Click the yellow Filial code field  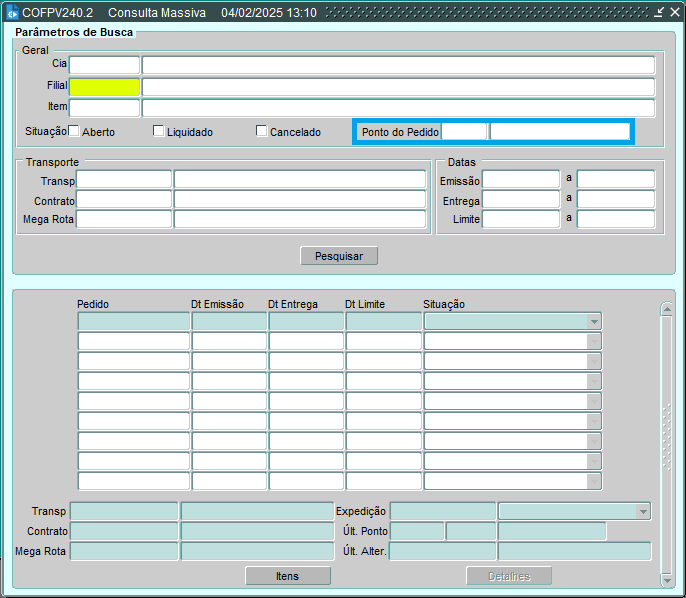[104, 87]
